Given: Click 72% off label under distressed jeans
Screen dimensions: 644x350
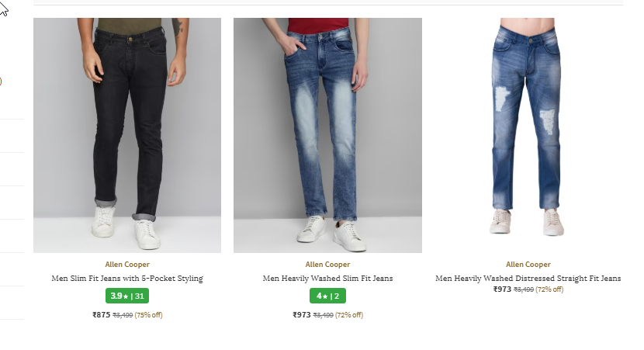Looking at the screenshot, I should pyautogui.click(x=549, y=289).
